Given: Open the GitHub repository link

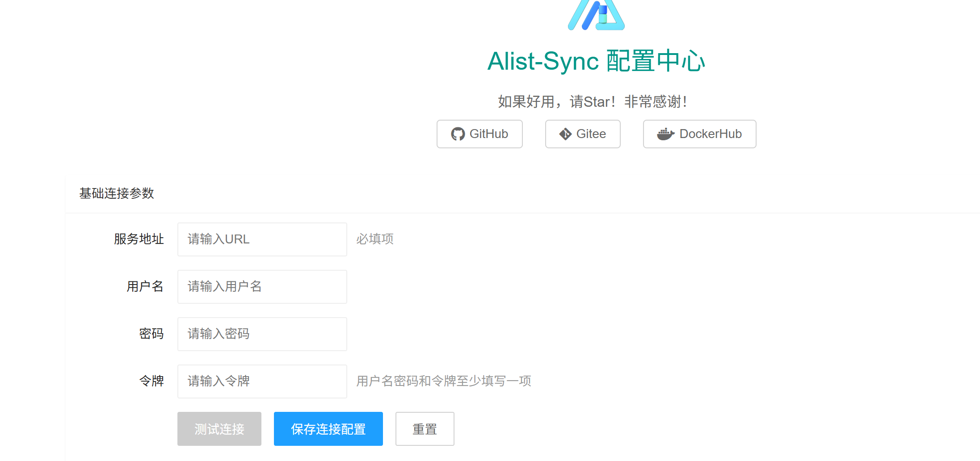Looking at the screenshot, I should point(479,134).
